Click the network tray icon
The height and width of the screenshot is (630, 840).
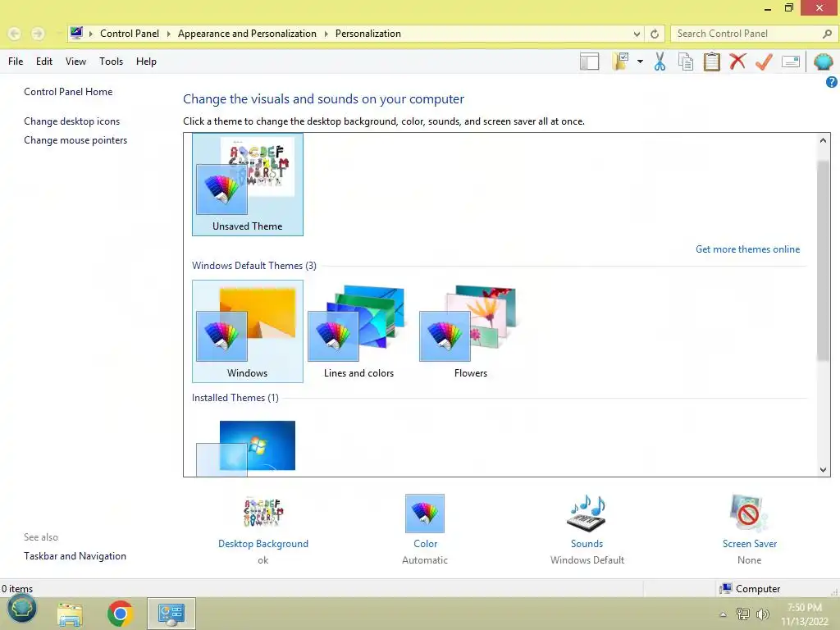point(743,614)
